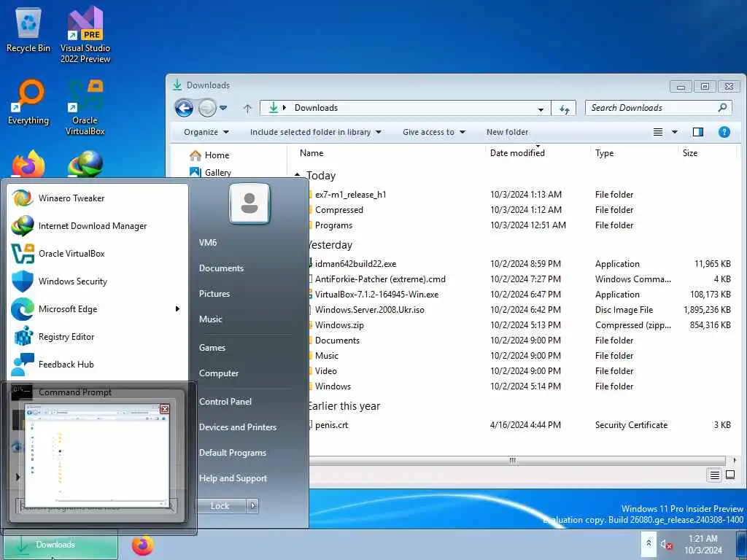Open the view options dropdown arrow
The image size is (747, 560).
pos(675,132)
